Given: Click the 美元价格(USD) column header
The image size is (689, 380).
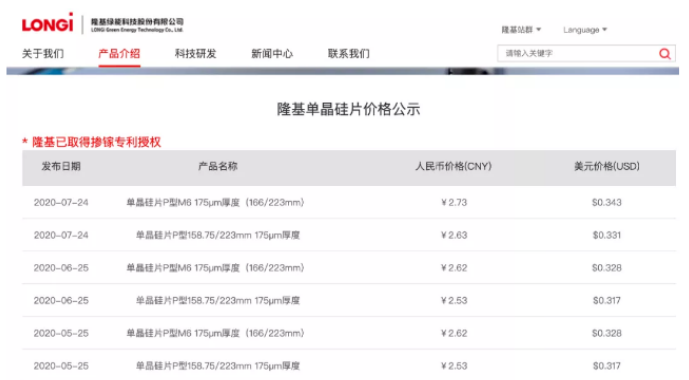Looking at the screenshot, I should (x=607, y=166).
